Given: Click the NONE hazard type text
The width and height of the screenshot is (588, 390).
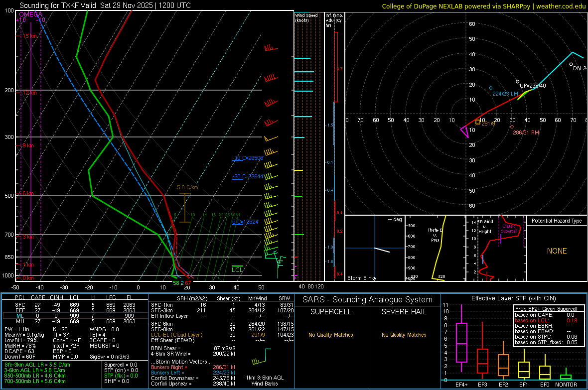Looking at the screenshot, I should (557, 251).
